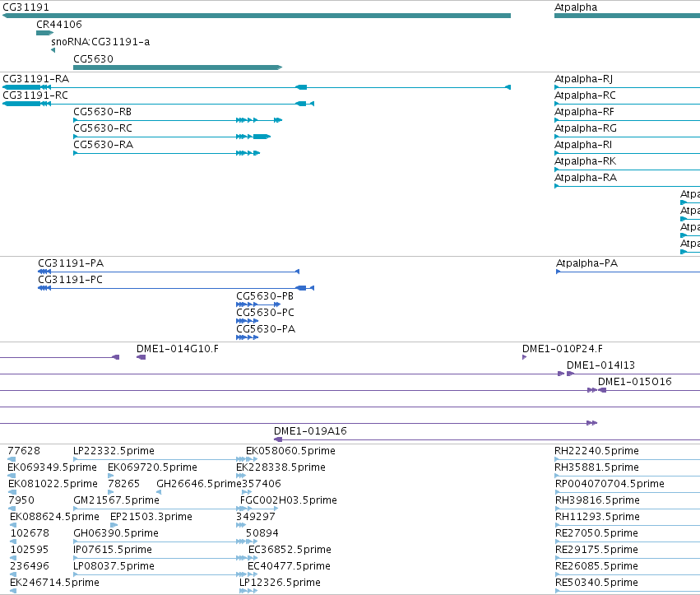The image size is (700, 595).
Task: Click EST RH22240.5prime
Action: click(x=596, y=451)
